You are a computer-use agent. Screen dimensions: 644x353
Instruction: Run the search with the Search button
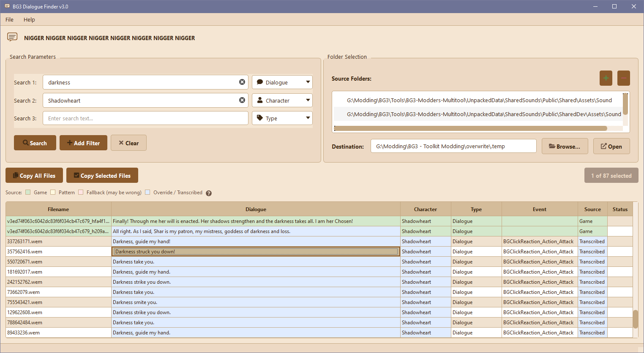click(x=35, y=143)
